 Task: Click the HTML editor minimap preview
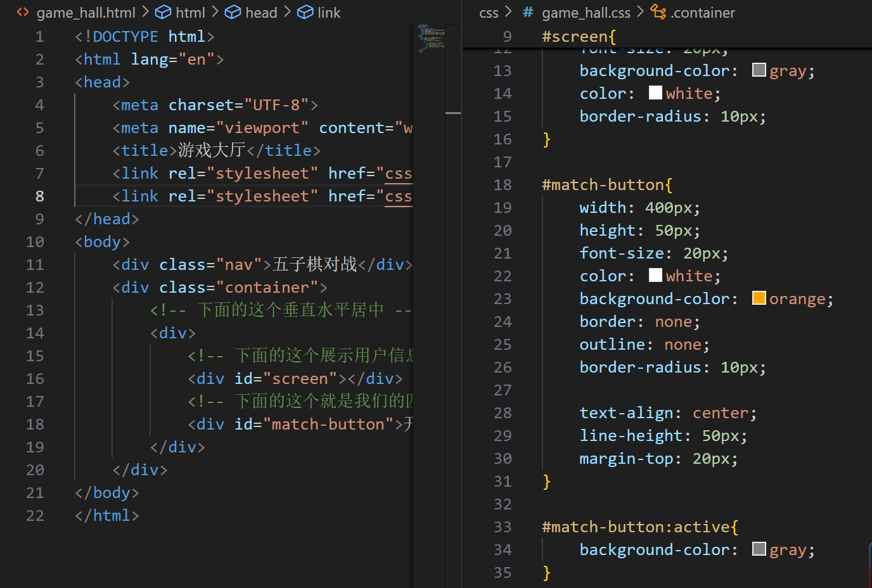tap(430, 38)
